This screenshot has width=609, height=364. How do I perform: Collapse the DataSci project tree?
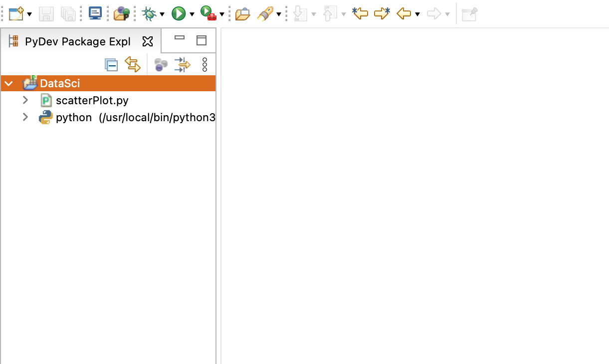click(x=8, y=83)
